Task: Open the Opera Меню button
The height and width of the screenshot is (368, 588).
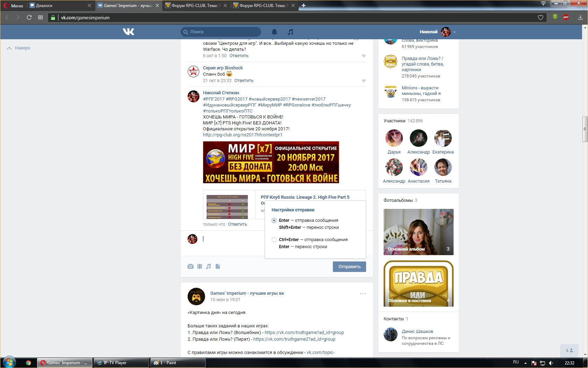Action: 14,6
